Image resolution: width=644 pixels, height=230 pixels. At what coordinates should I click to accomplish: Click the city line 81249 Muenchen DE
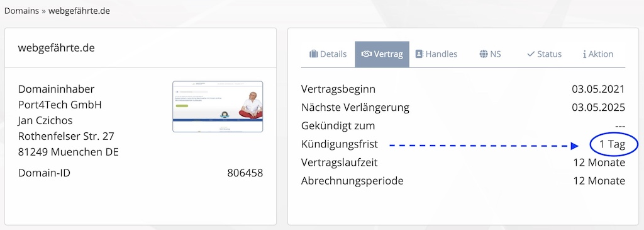68,152
